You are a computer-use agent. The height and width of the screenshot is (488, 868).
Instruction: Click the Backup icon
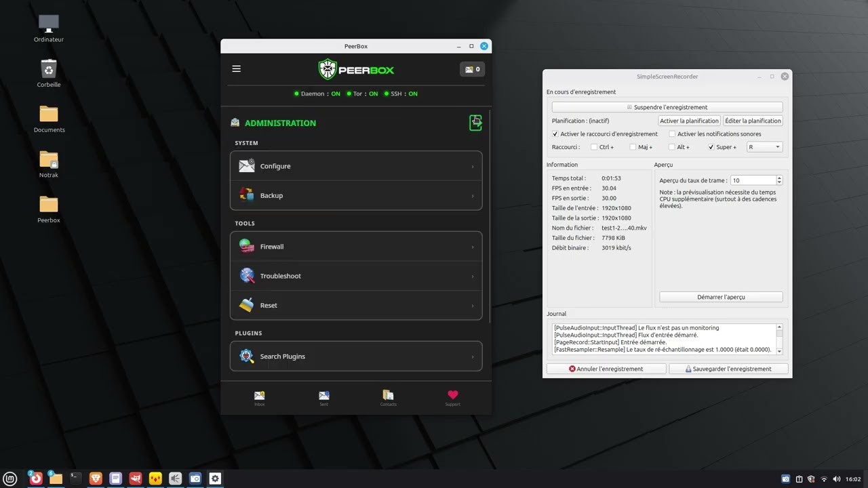tap(246, 195)
